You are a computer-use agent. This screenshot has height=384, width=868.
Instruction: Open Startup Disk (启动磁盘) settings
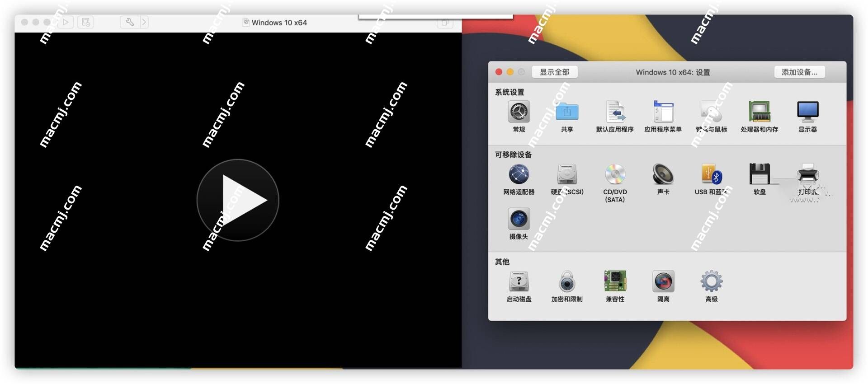519,281
